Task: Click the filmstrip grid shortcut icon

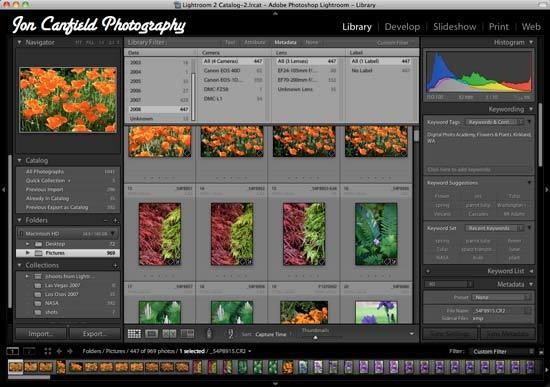Action: 48,351
